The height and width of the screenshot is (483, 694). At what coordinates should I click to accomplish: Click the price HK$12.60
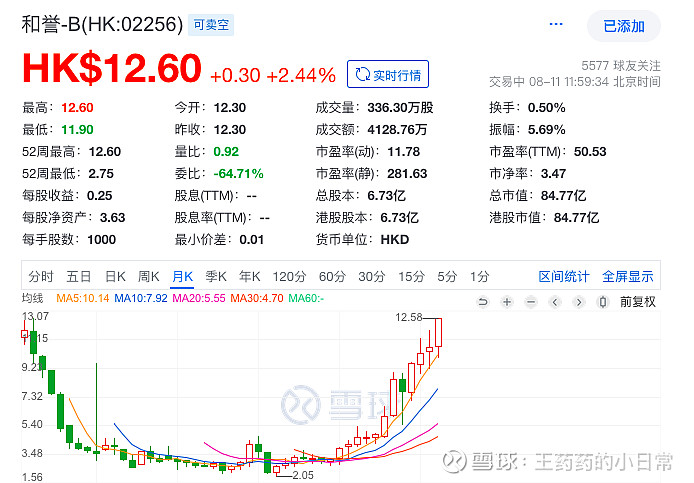(112, 68)
